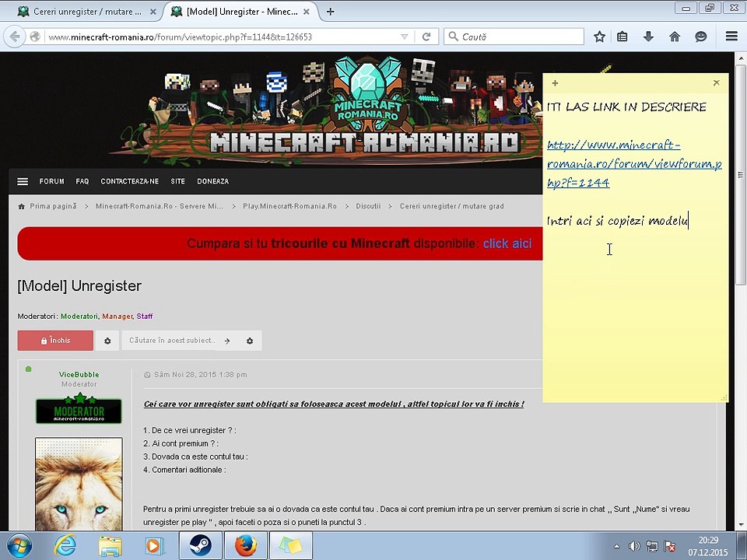Open the volume speaker tray icon
Screen dimensions: 747x560
(x=634, y=546)
